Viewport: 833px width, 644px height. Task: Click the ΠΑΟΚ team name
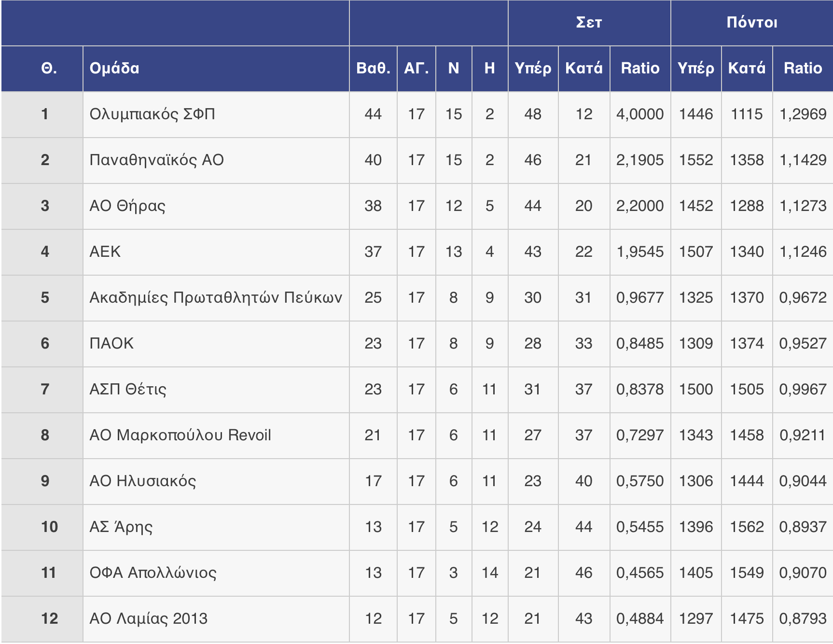[x=111, y=344]
